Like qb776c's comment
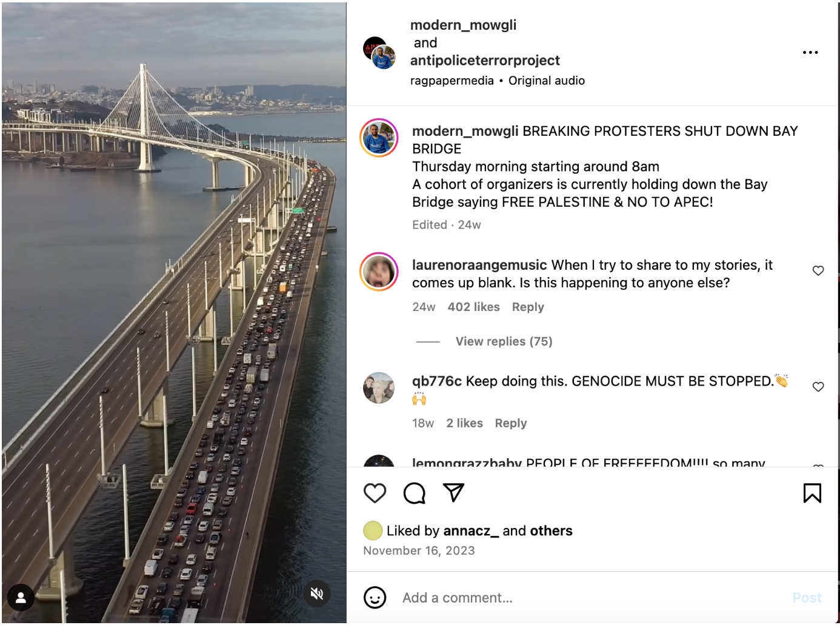The image size is (840, 628). (818, 387)
